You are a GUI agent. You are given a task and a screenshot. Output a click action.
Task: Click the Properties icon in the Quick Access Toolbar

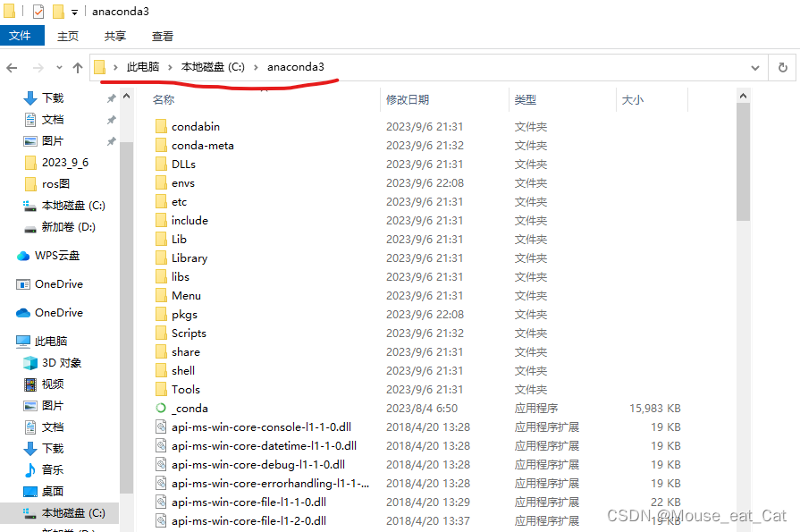[x=37, y=11]
